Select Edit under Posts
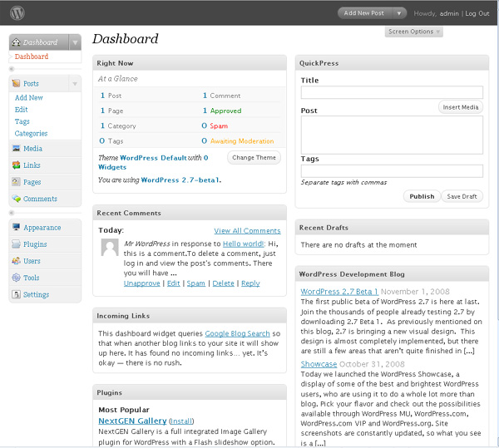The height and width of the screenshot is (448, 499). (x=22, y=110)
